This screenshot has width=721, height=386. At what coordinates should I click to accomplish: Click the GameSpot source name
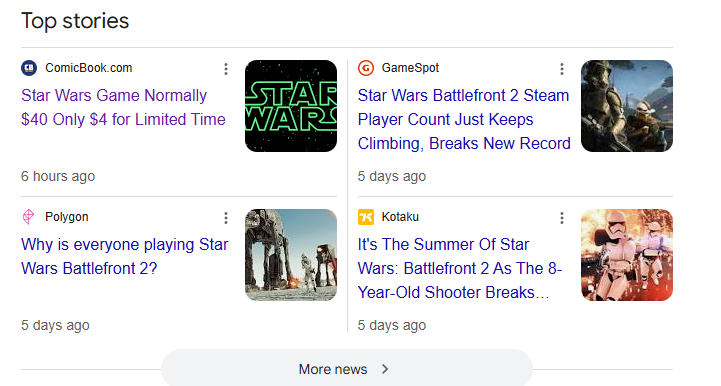tap(410, 68)
